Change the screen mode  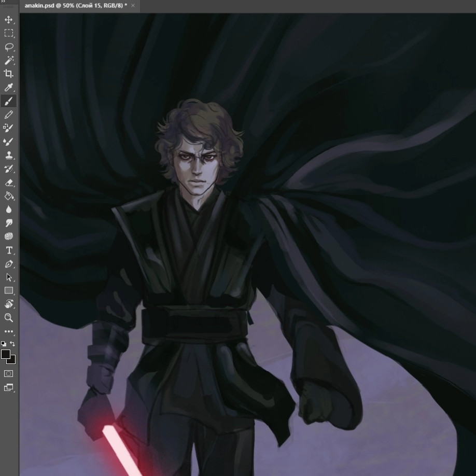tap(8, 387)
